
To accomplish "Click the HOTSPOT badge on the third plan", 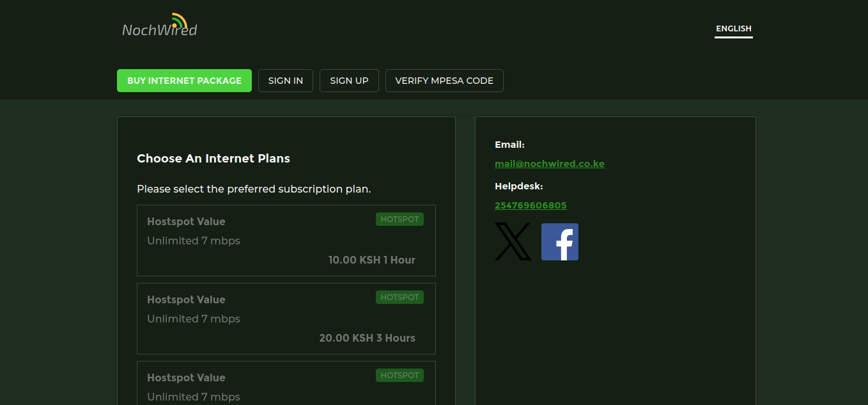I will (399, 375).
